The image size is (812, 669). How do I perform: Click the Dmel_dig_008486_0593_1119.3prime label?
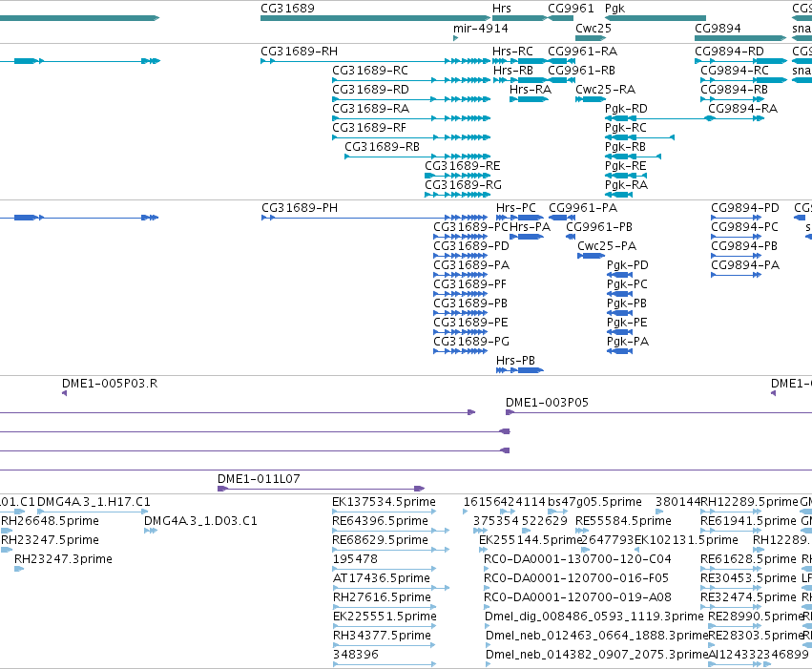coord(594,617)
